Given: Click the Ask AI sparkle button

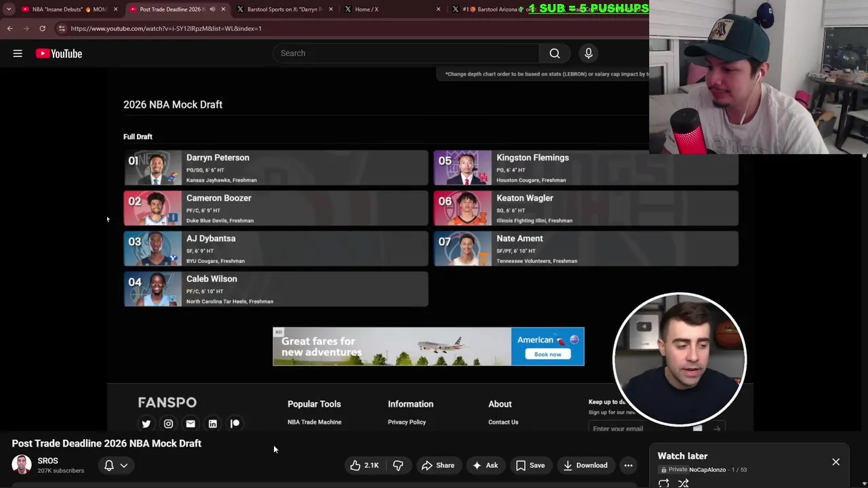Looking at the screenshot, I should [485, 466].
